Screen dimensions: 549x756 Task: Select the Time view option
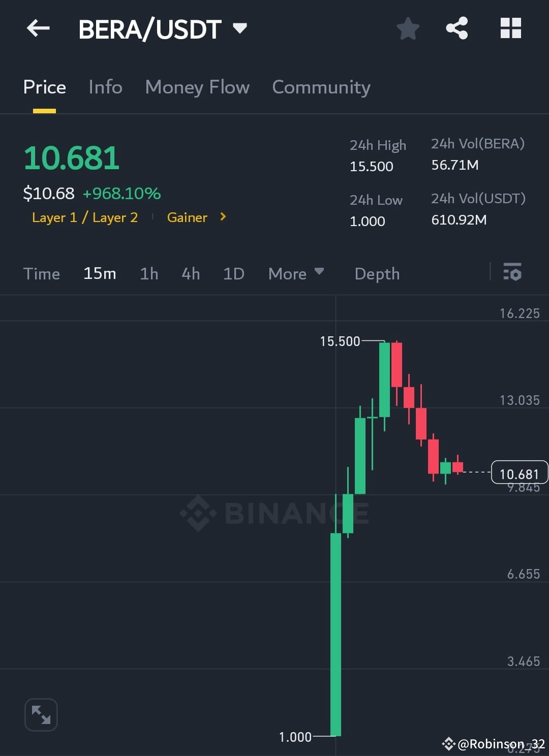point(42,273)
